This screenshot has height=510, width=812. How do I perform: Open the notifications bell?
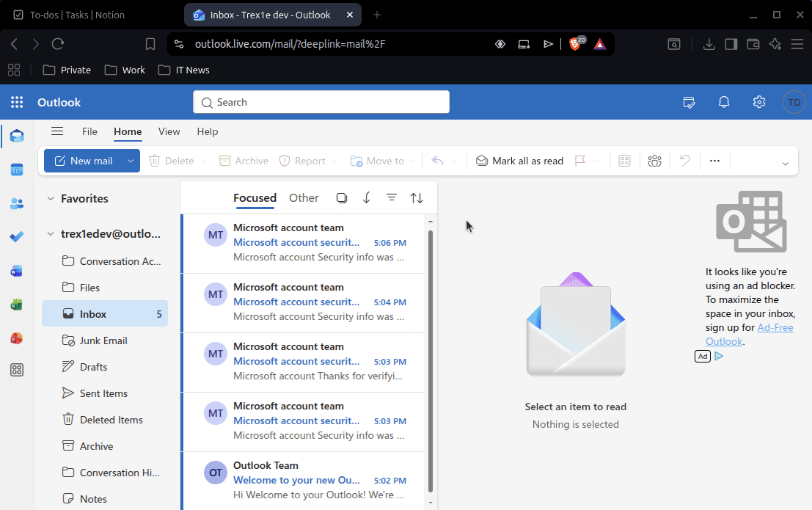[724, 102]
